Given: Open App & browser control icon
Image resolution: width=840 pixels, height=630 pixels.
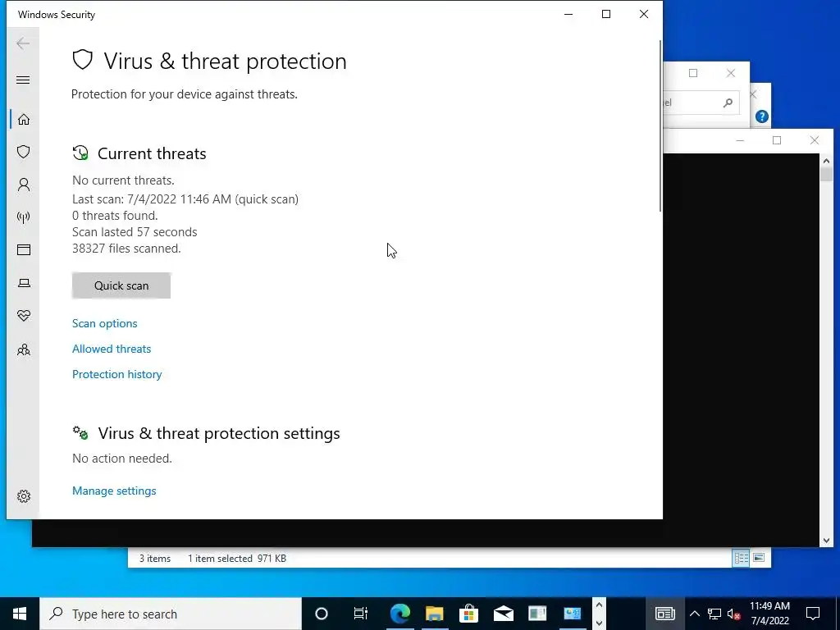Looking at the screenshot, I should pyautogui.click(x=24, y=249).
